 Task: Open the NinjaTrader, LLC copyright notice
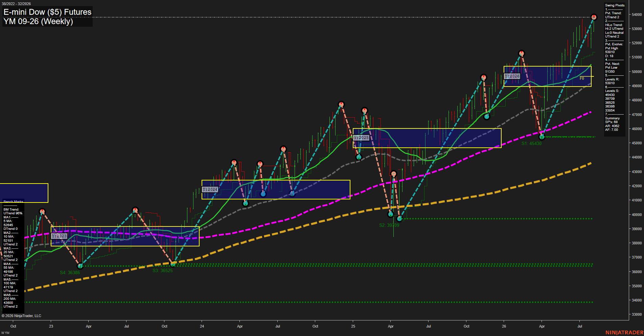(x=21, y=316)
